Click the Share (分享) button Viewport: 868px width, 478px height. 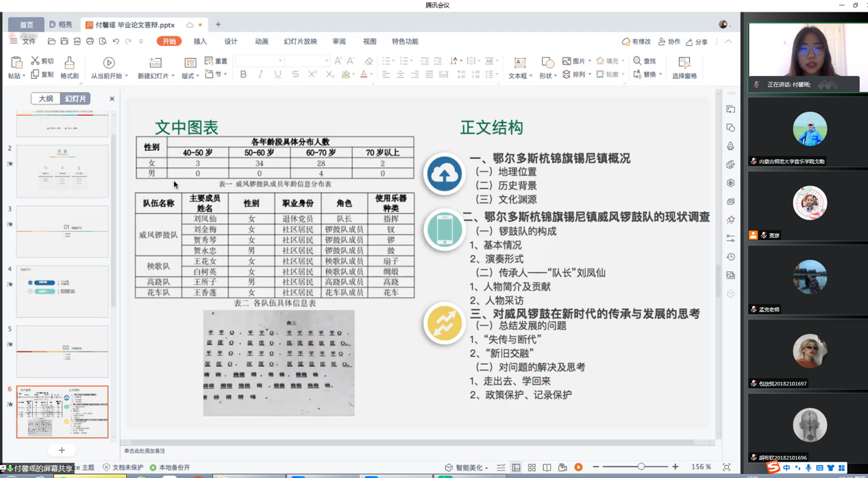(x=697, y=42)
